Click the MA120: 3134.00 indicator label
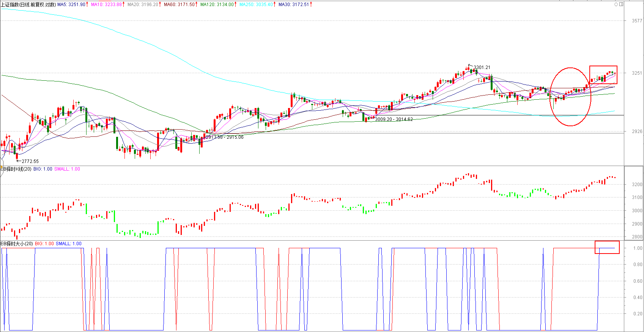The height and width of the screenshot is (332, 644). point(217,5)
